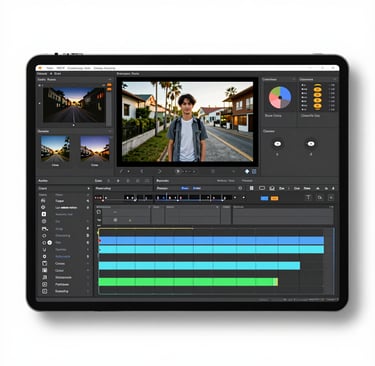Image resolution: width=375 pixels, height=366 pixels.
Task: Select the cyan clip directly under the blue clip
Action: (211, 249)
